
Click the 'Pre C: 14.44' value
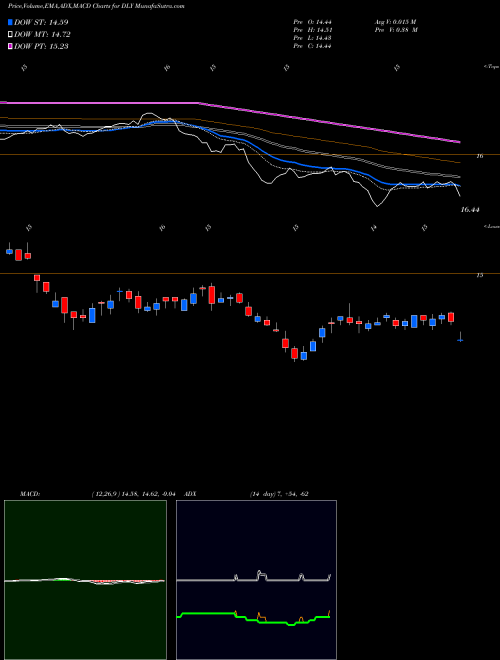tap(312, 46)
